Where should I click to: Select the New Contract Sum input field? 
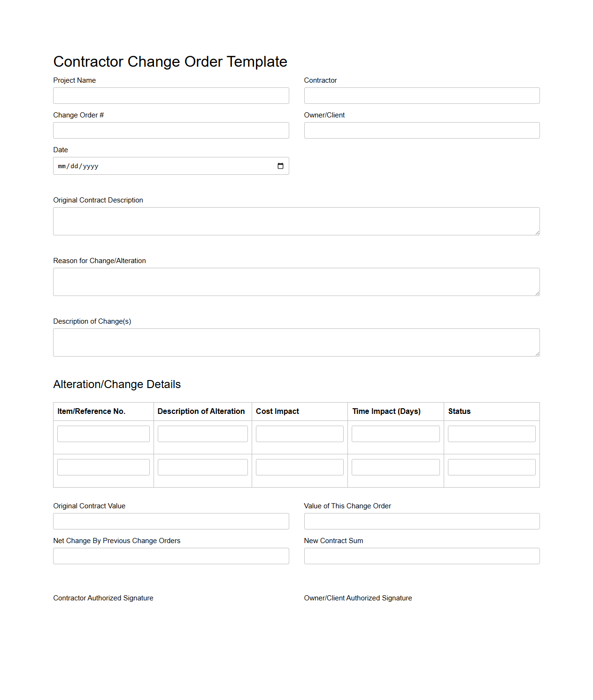pyautogui.click(x=422, y=556)
